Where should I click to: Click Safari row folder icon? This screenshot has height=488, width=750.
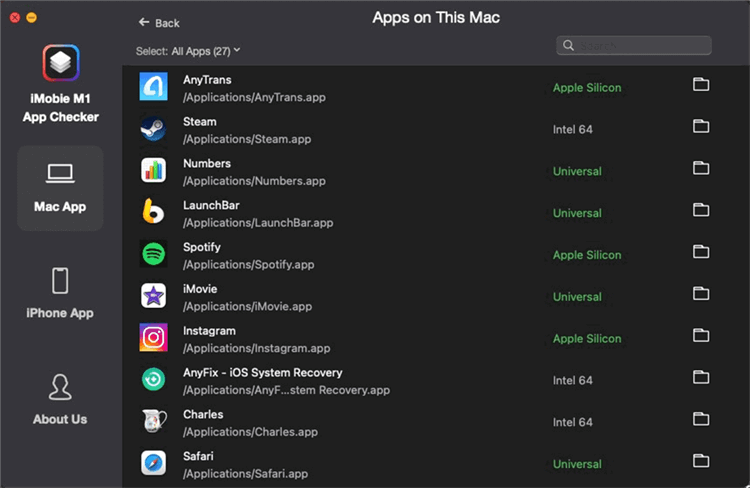[701, 461]
